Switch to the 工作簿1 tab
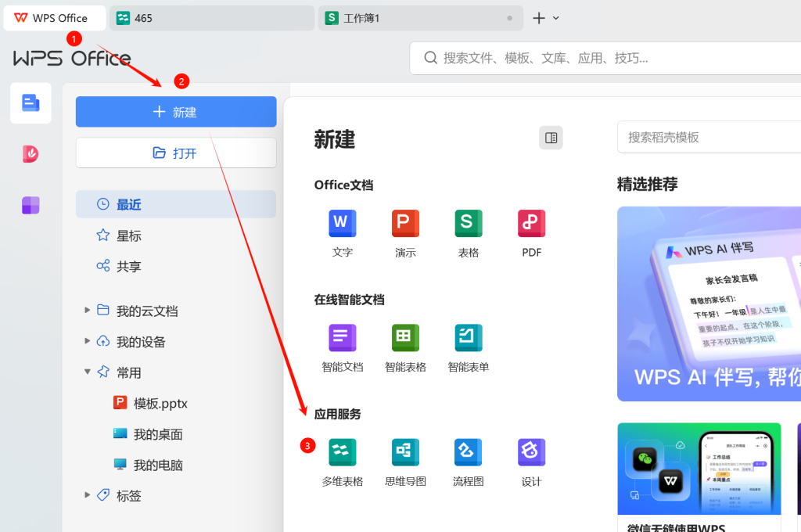Image resolution: width=801 pixels, height=532 pixels. point(420,18)
